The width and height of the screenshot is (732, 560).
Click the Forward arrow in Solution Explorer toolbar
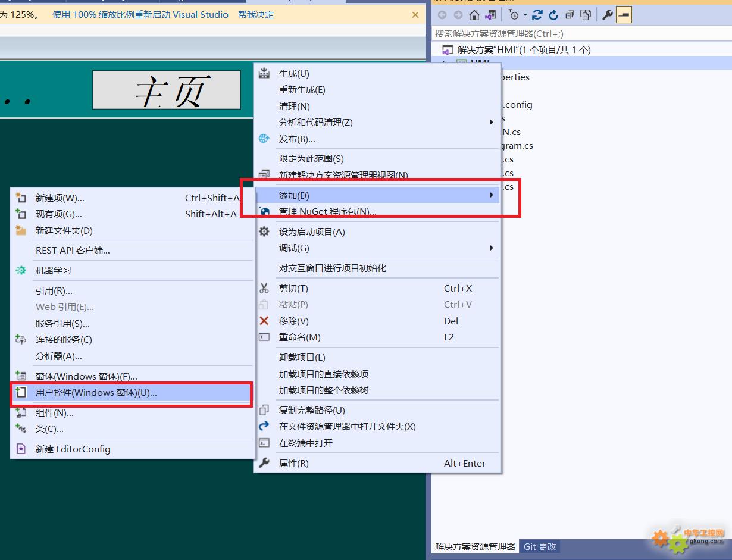(458, 15)
